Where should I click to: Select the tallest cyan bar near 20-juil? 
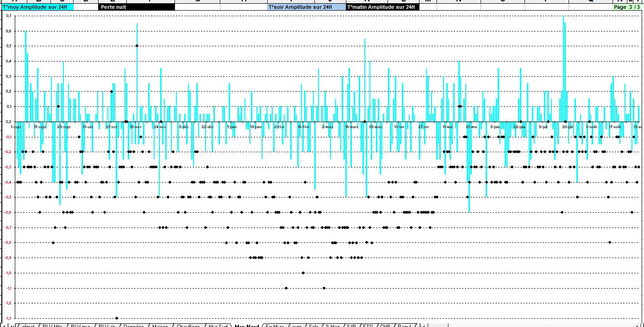coord(563,69)
